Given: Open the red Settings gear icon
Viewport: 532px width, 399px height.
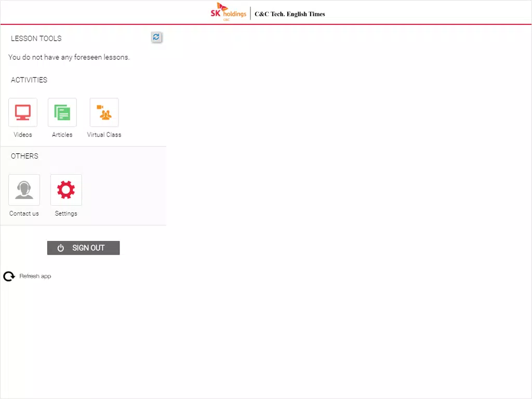Looking at the screenshot, I should (x=66, y=190).
